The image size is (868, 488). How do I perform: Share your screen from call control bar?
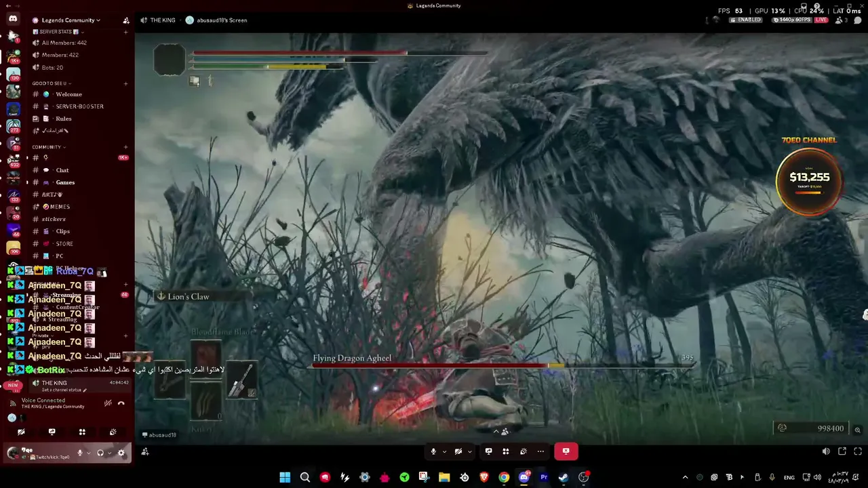click(488, 451)
